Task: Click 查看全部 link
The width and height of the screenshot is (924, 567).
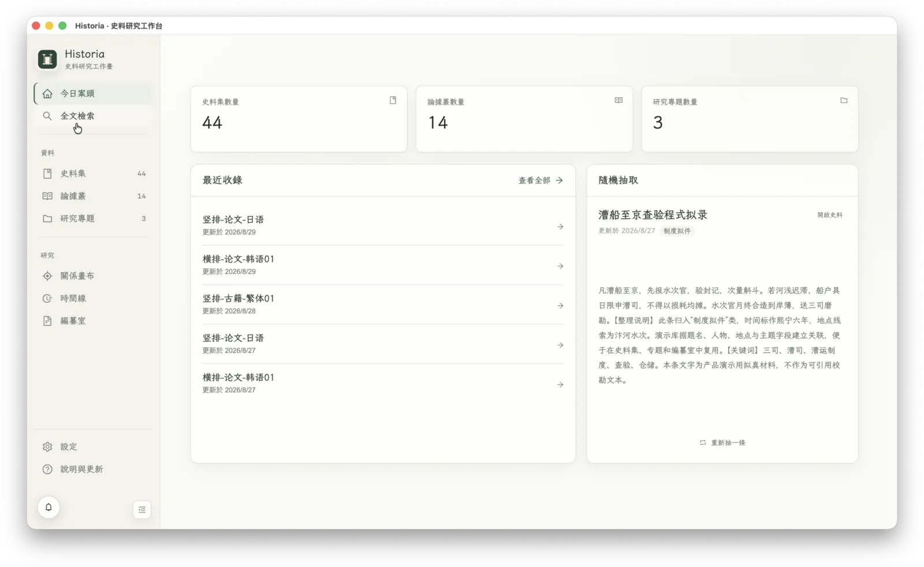Action: pos(541,180)
